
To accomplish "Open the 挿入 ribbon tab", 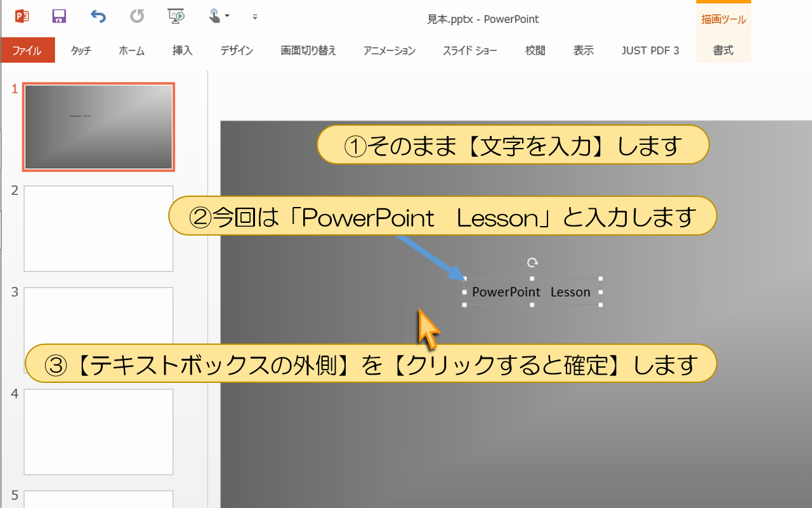I will (183, 51).
